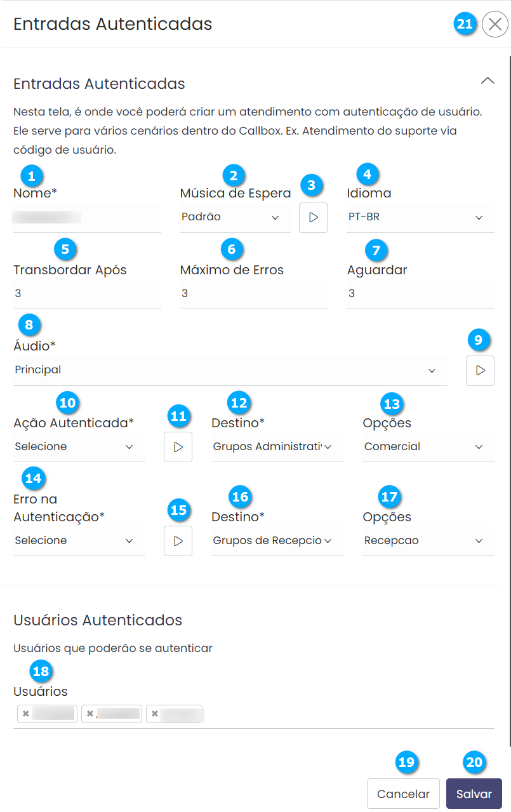Screen dimensions: 511x812
Task: Play the Áudio Principal preview
Action: point(480,371)
